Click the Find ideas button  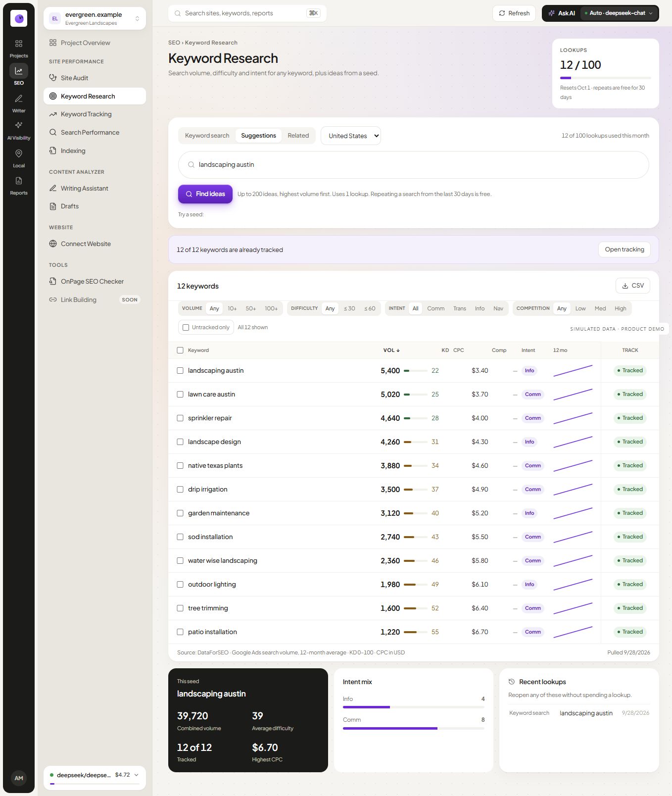(205, 194)
